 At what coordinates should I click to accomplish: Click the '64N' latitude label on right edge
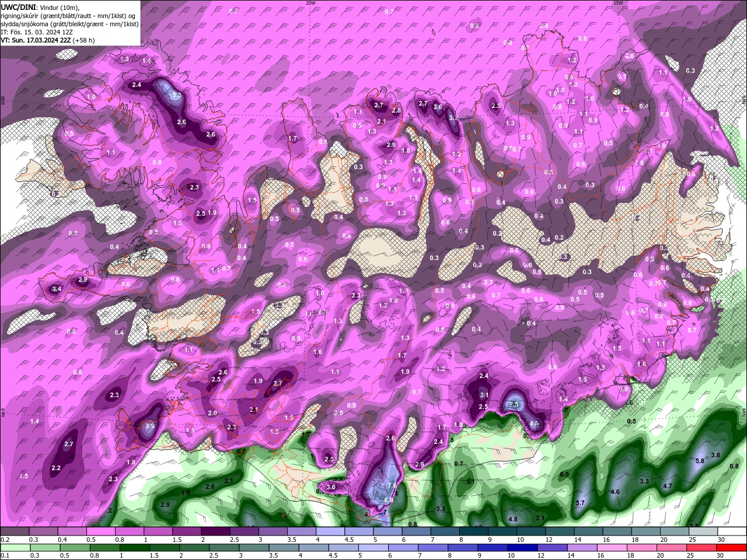pos(744,412)
